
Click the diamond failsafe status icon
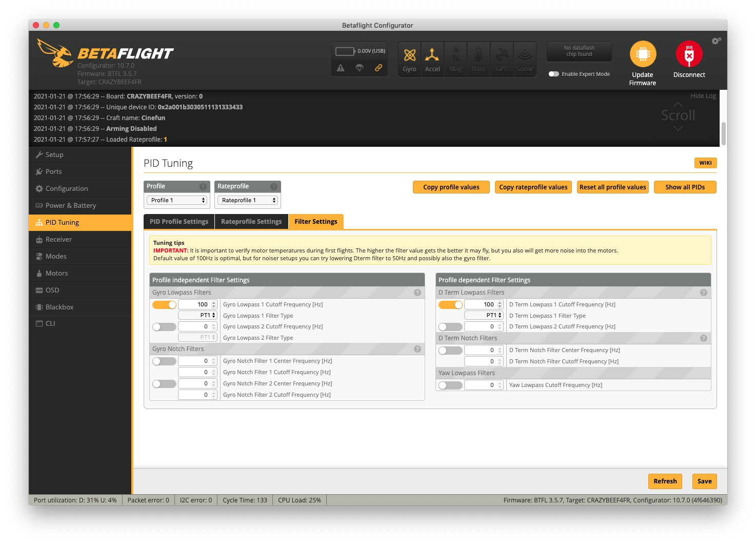coord(360,68)
